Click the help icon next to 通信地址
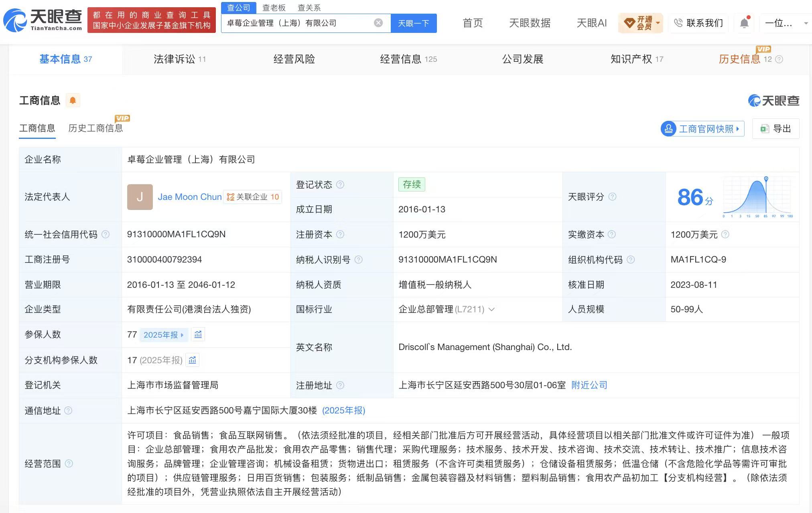812x513 pixels. click(68, 411)
